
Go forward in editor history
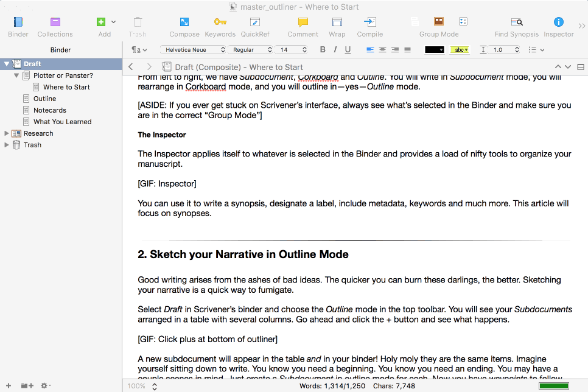[x=149, y=67]
